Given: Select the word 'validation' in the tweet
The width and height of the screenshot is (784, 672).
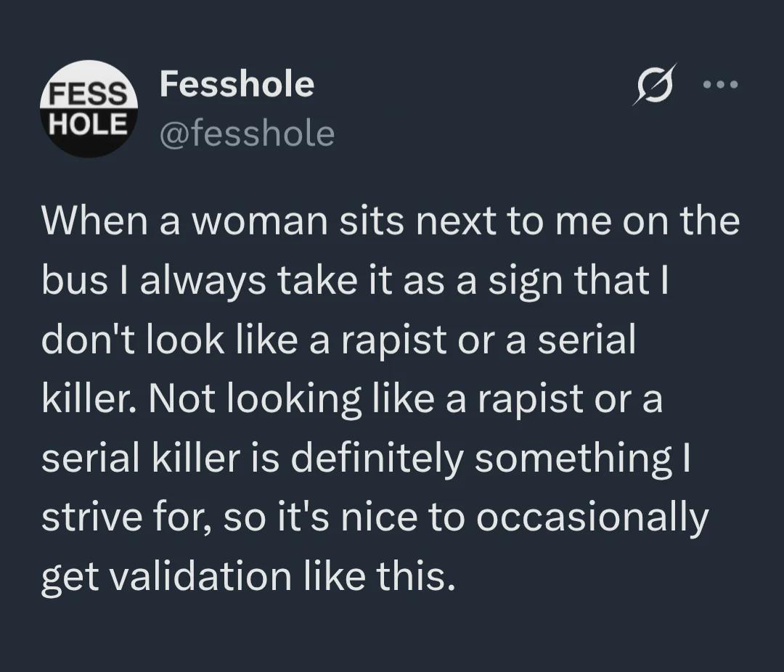Looking at the screenshot, I should point(200,575).
